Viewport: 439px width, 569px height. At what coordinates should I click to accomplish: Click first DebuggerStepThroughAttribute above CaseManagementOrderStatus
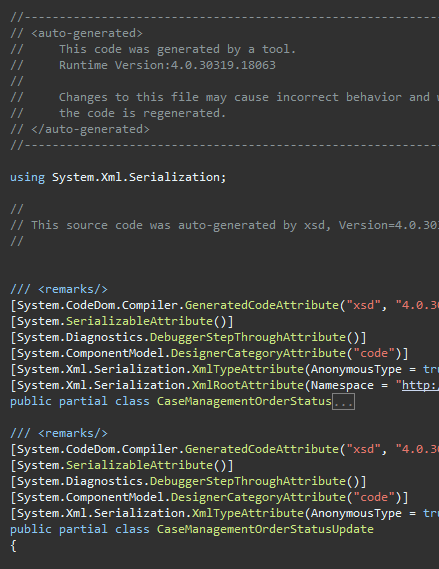[x=247, y=337]
